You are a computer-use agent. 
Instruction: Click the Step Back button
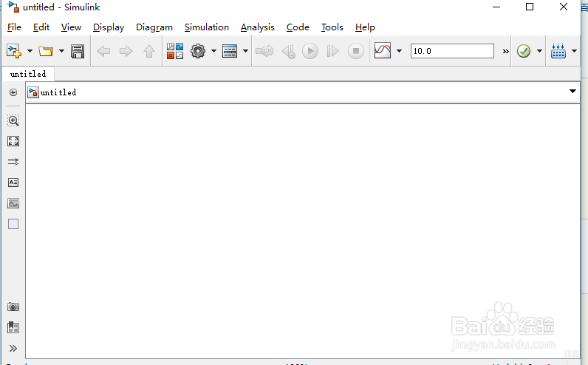tap(288, 52)
